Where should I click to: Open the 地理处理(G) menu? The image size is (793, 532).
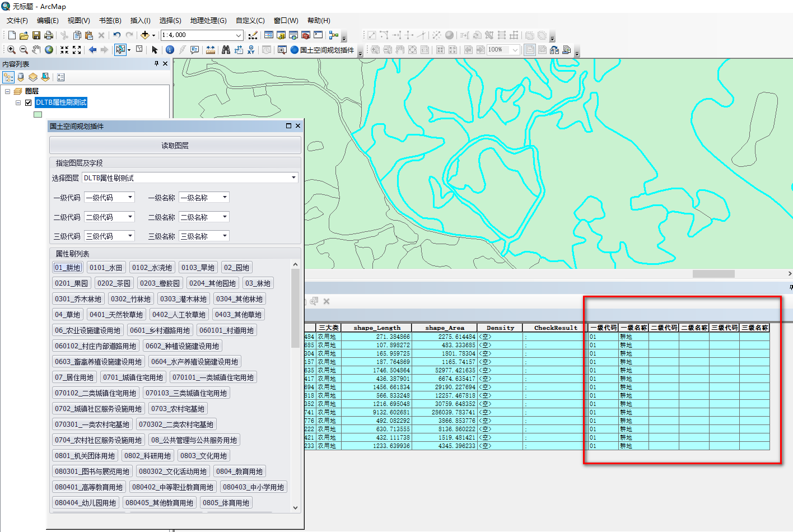208,21
